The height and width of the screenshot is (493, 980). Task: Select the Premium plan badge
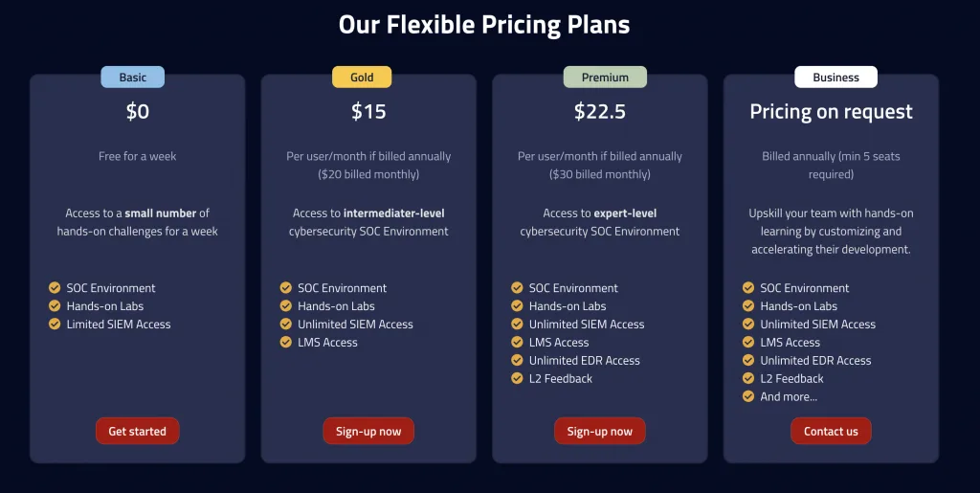tap(605, 78)
